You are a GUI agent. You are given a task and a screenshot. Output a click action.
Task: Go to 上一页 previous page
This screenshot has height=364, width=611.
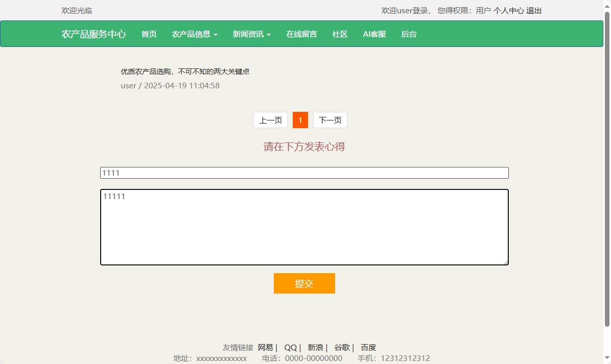(270, 120)
